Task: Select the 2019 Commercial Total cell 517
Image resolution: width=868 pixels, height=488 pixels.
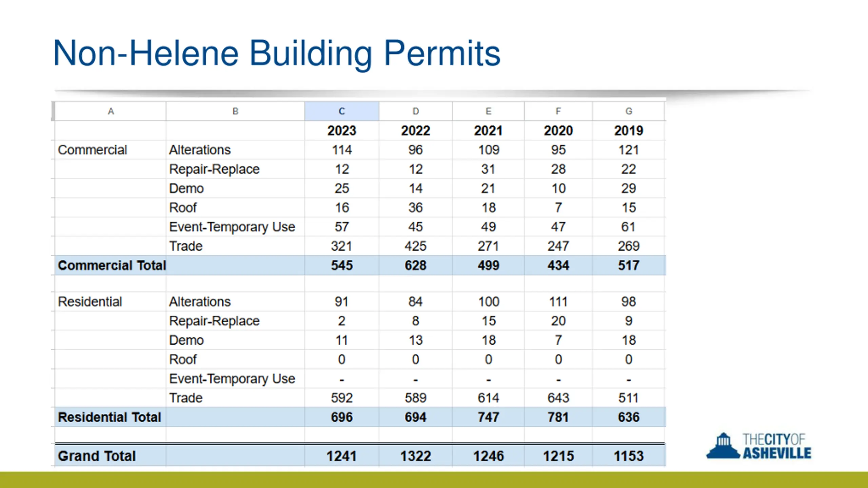Action: coord(629,265)
